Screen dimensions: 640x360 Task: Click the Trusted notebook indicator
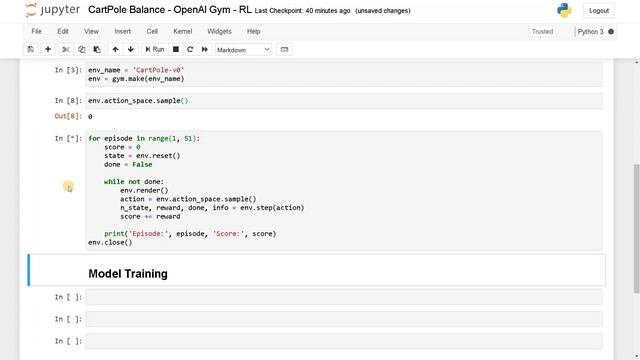pos(542,31)
